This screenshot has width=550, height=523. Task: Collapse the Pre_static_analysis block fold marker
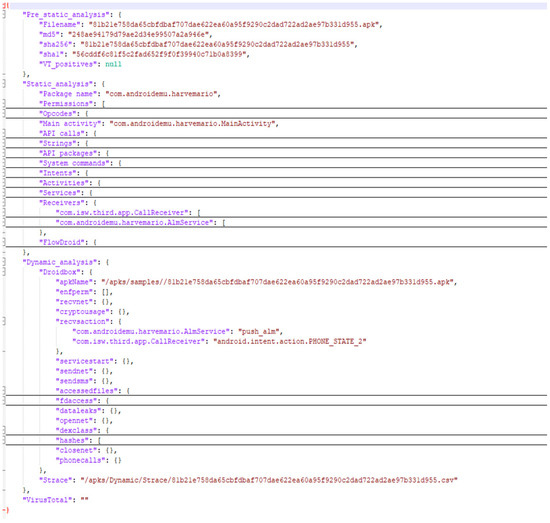pos(4,15)
